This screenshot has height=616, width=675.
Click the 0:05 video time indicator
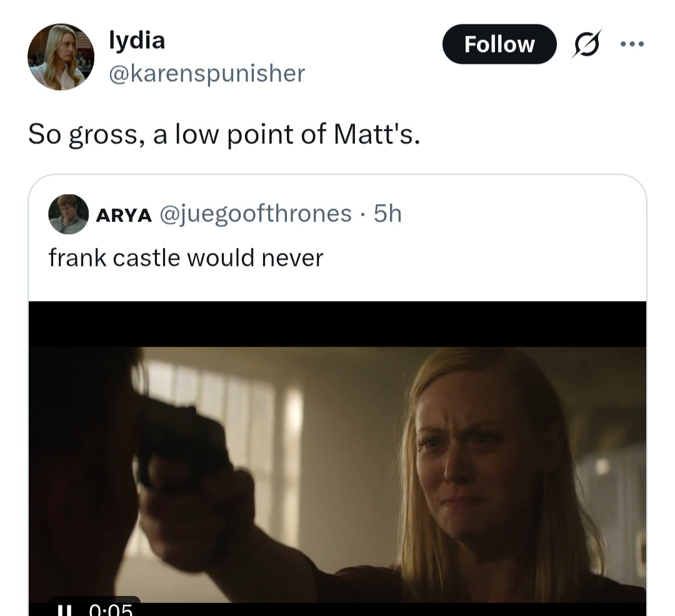click(111, 609)
